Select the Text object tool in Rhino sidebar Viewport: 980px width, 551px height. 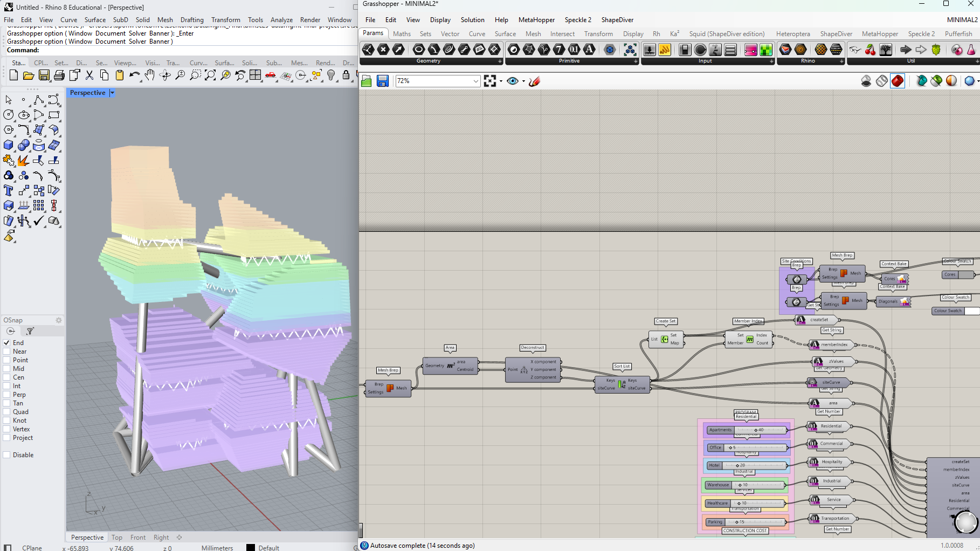click(9, 190)
